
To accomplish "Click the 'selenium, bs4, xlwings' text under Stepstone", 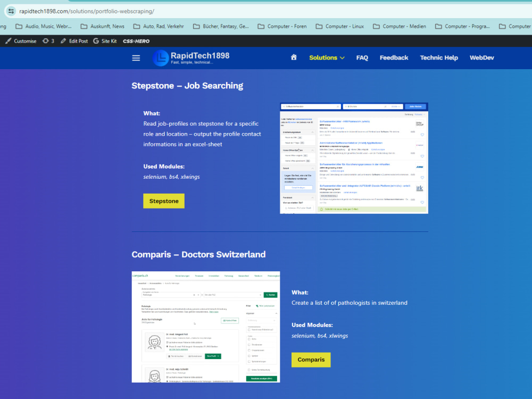I will pos(171,177).
